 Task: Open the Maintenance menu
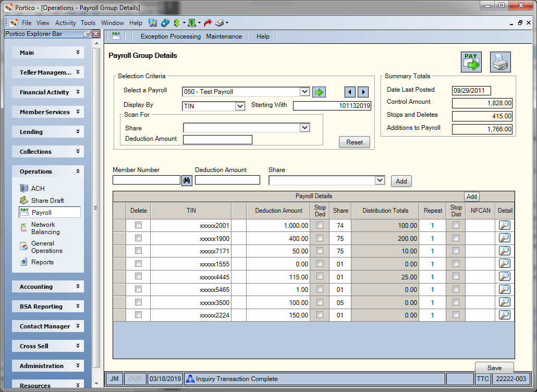(x=224, y=36)
